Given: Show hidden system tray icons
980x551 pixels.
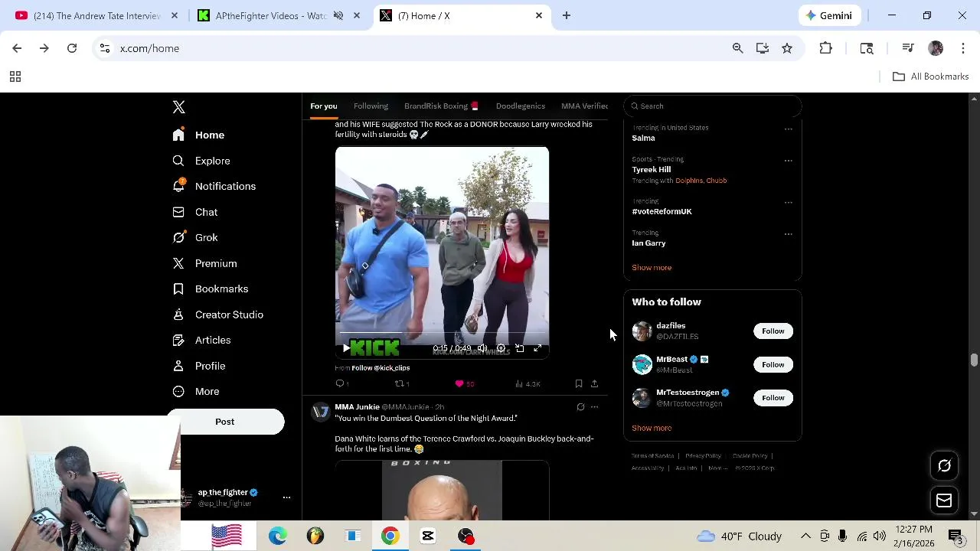Looking at the screenshot, I should click(x=805, y=536).
